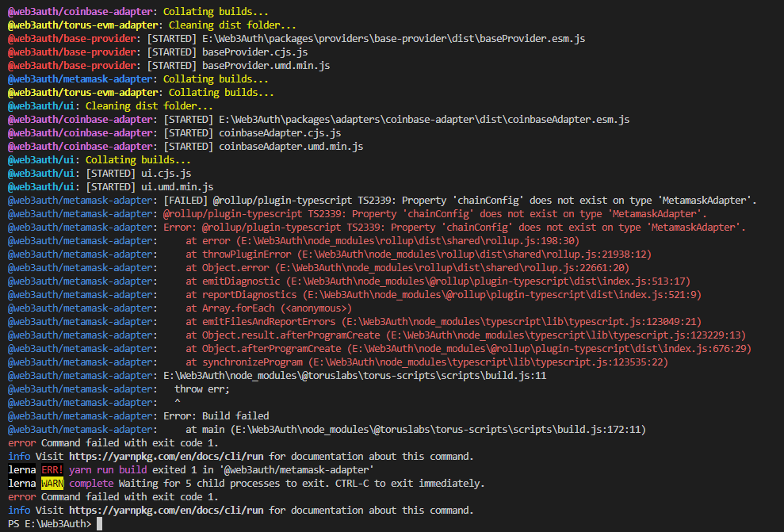Click the plugin-typescript index.js:521:9 path
Image resolution: width=784 pixels, height=532 pixels.
[502, 295]
